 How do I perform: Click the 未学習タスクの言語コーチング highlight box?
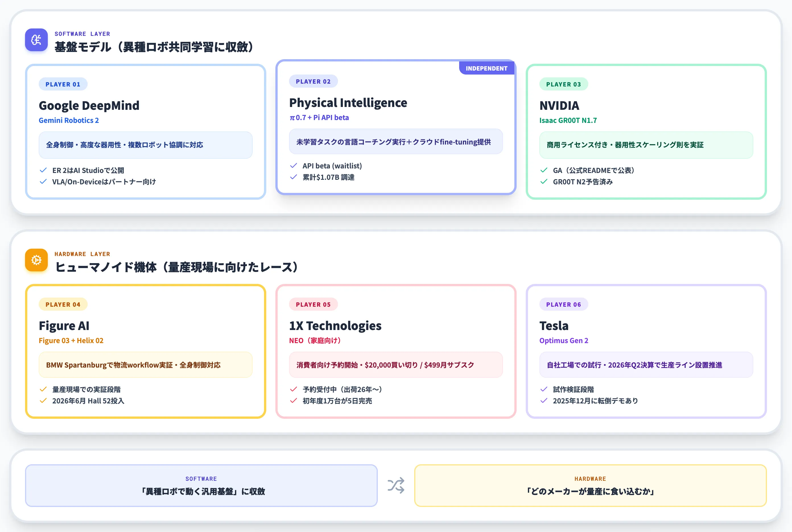click(x=396, y=141)
